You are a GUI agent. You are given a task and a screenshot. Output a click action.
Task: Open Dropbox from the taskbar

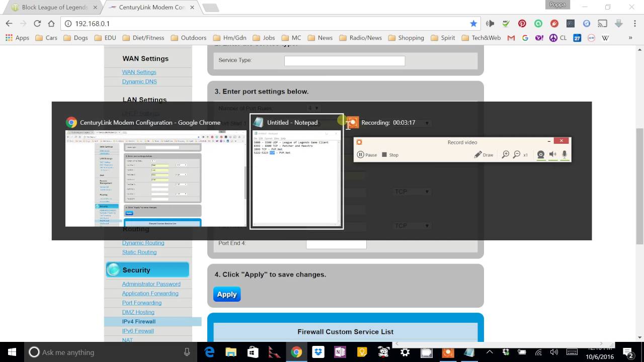pos(318,352)
